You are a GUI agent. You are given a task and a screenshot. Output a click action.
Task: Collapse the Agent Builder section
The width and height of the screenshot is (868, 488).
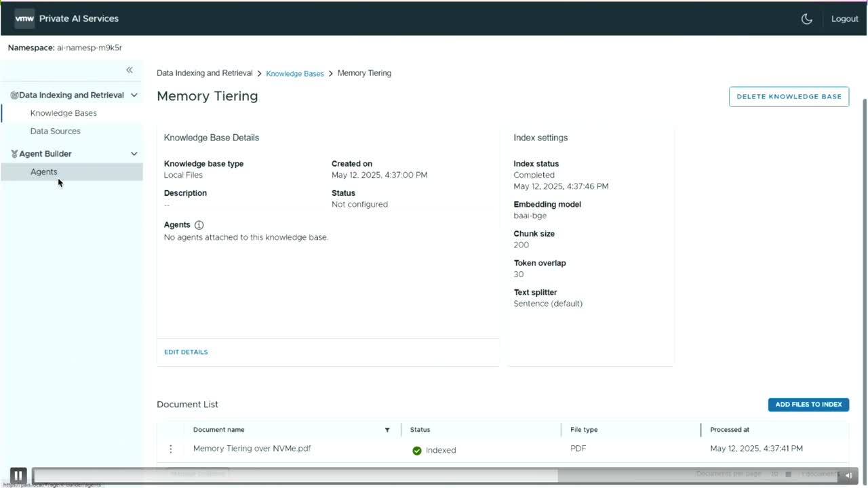(134, 154)
